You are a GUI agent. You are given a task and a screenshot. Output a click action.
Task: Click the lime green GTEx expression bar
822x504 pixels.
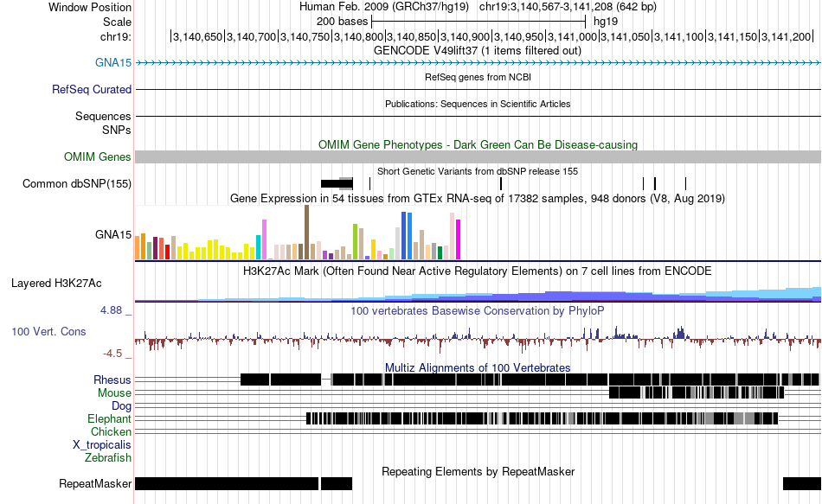(x=355, y=242)
